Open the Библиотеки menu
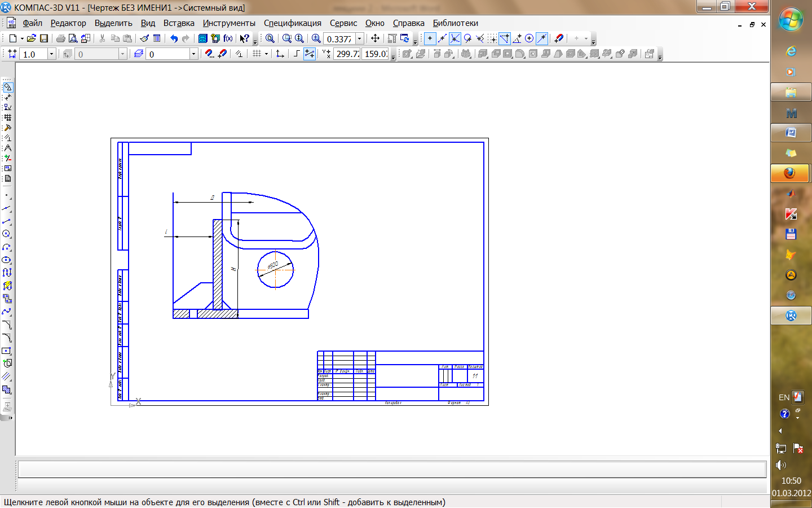The height and width of the screenshot is (508, 812). (x=455, y=23)
